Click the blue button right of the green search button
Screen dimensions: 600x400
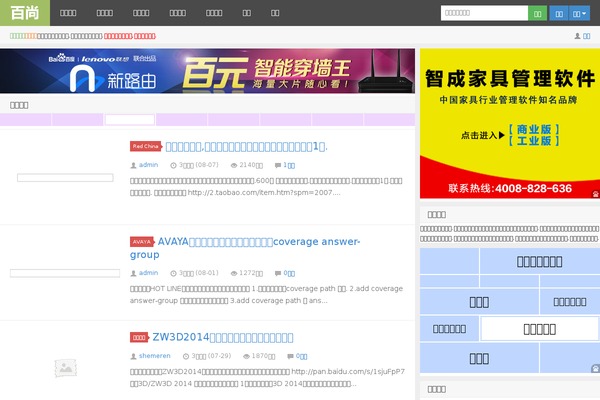(x=559, y=13)
